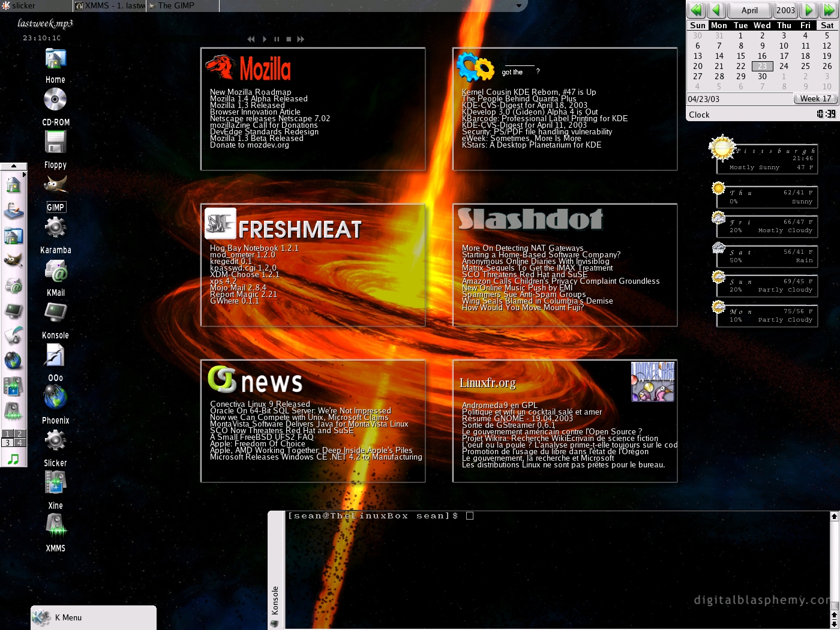Click the Clock label under calendar
Image resolution: width=840 pixels, height=630 pixels.
(x=699, y=115)
